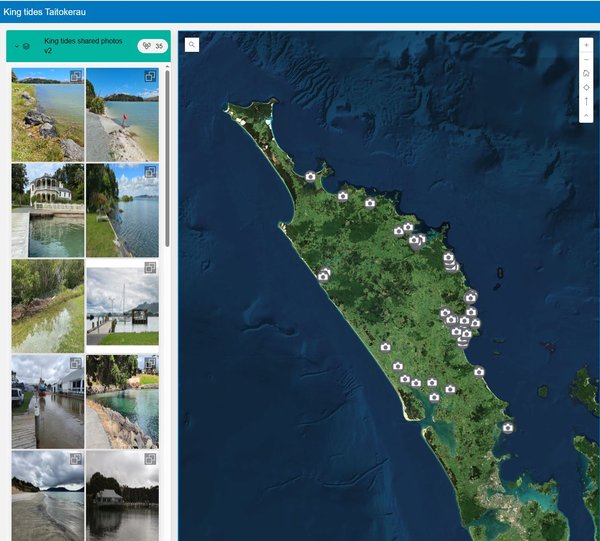Expand the red marker beach photo overlay icon
Image resolution: width=600 pixels, height=541 pixels.
point(150,76)
